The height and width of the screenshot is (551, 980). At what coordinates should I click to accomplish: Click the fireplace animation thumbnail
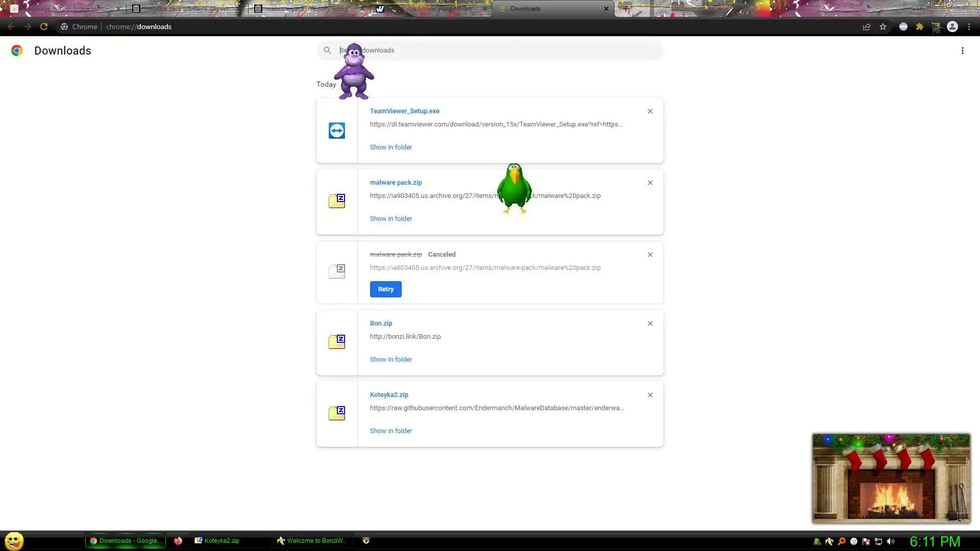[891, 478]
